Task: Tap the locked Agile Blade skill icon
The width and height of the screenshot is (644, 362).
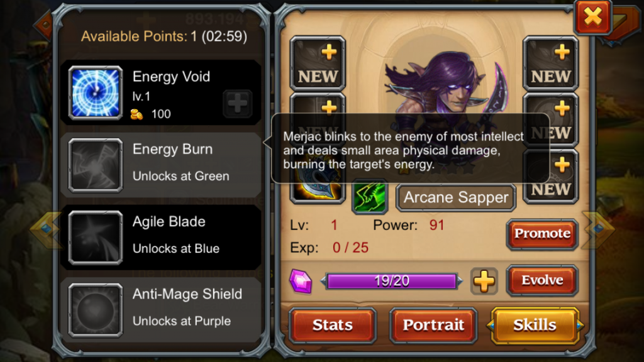Action: click(x=96, y=238)
